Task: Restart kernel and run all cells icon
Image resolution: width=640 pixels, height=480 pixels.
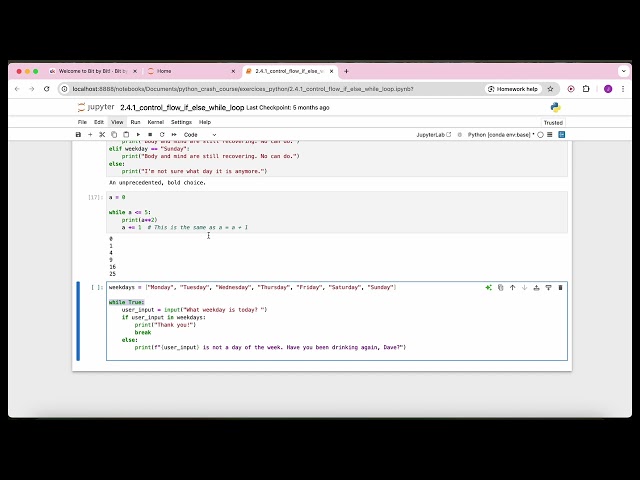Action: 174,134
